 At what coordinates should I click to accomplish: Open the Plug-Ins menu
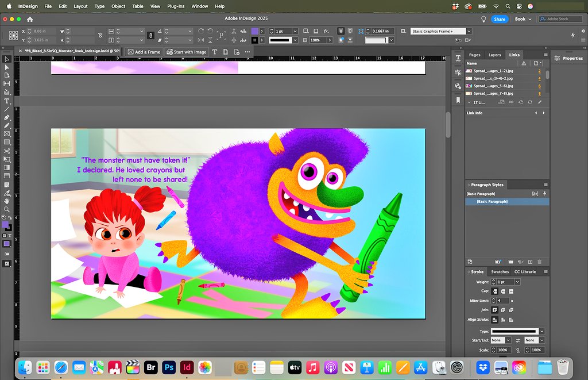[x=176, y=6]
